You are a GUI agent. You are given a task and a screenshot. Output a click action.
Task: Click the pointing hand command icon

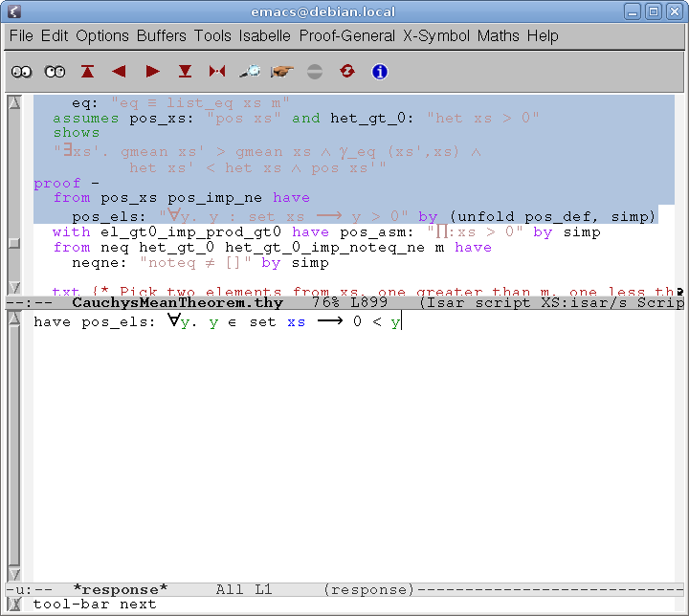pyautogui.click(x=281, y=72)
